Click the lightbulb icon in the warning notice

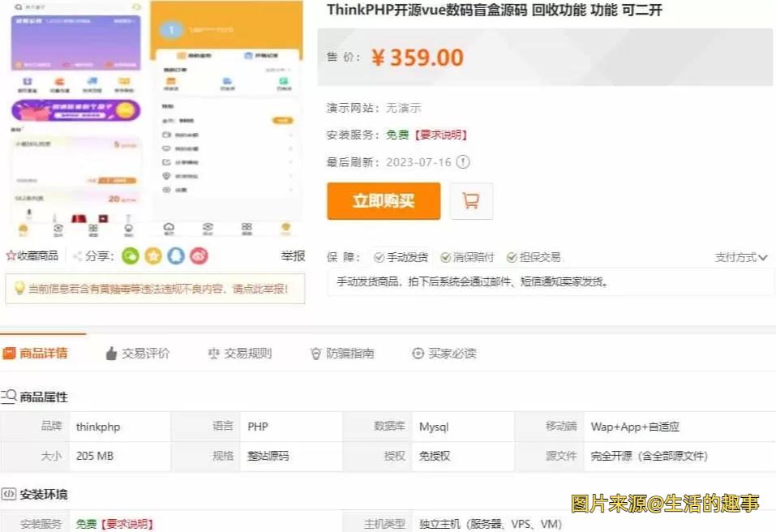(x=19, y=288)
